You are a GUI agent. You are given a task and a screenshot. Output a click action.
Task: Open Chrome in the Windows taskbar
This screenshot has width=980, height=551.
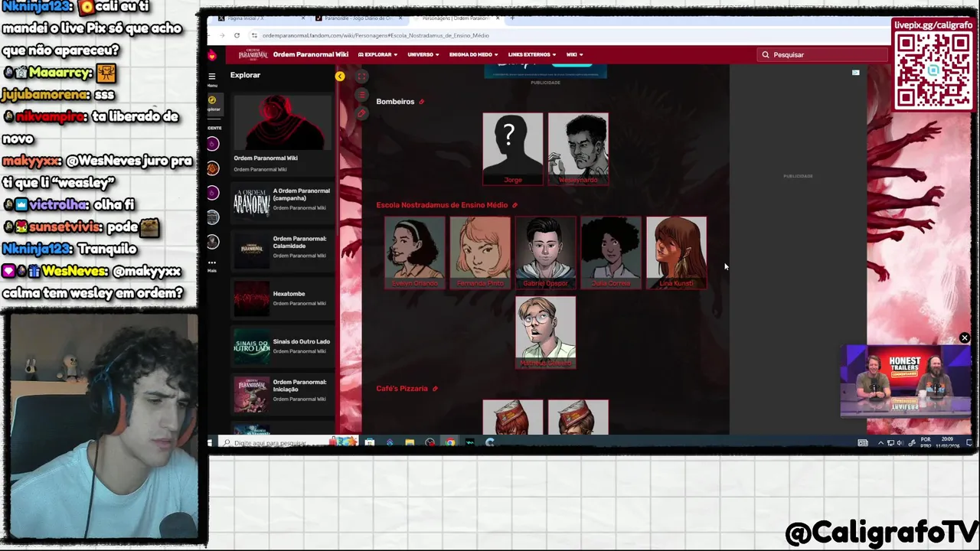pos(449,442)
